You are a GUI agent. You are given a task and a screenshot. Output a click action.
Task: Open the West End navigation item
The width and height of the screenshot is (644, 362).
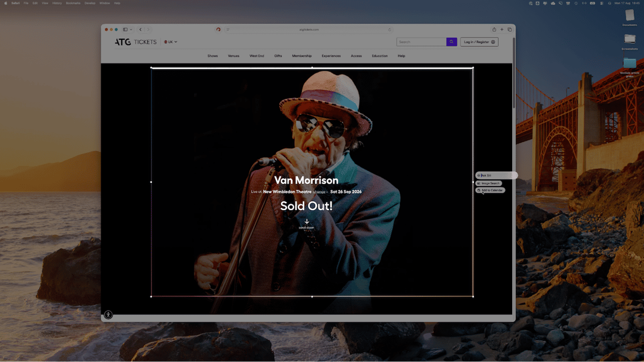pos(257,56)
